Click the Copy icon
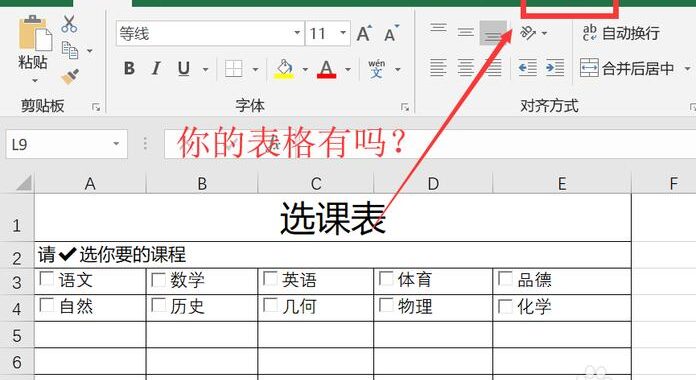The height and width of the screenshot is (380, 696). pyautogui.click(x=70, y=50)
